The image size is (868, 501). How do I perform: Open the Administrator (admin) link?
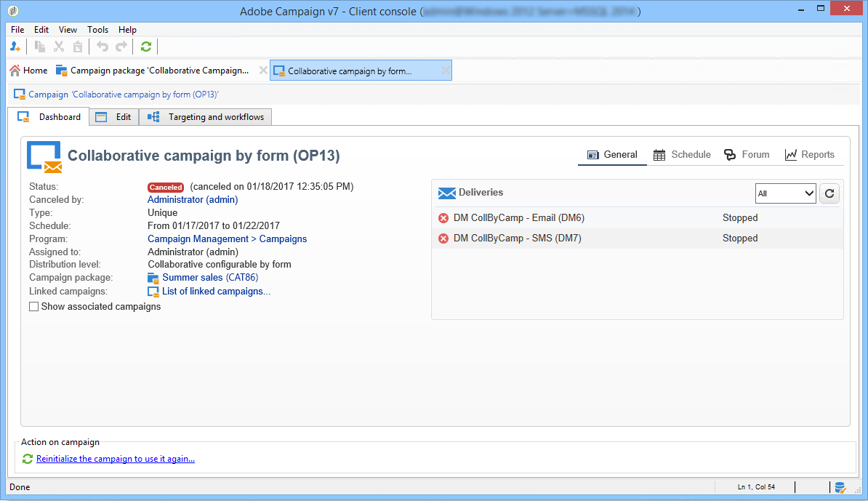click(x=193, y=200)
